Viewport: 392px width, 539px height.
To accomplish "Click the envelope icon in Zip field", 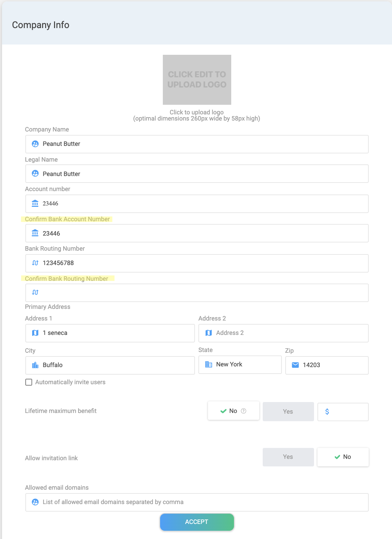I will pos(295,365).
